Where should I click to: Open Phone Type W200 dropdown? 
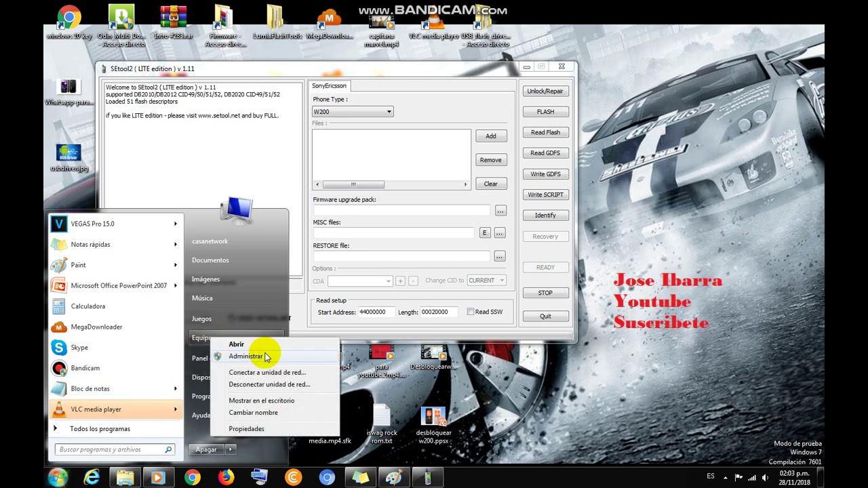point(353,112)
